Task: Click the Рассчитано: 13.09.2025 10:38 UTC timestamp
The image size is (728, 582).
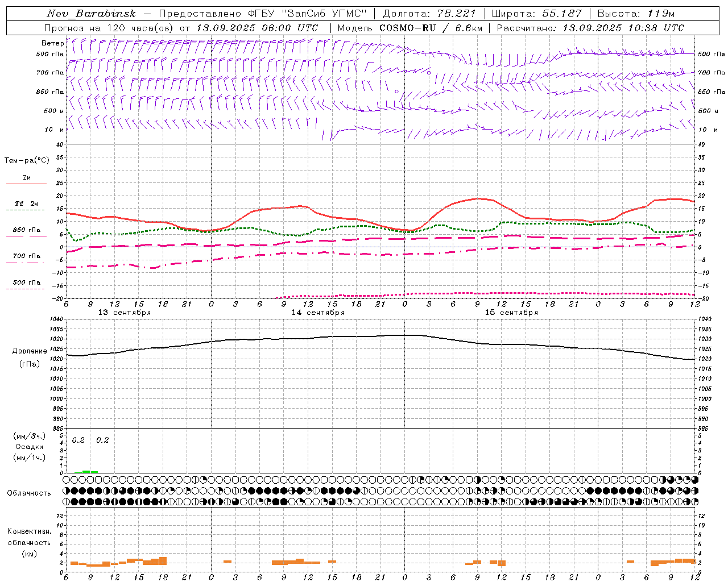Action: click(x=590, y=28)
